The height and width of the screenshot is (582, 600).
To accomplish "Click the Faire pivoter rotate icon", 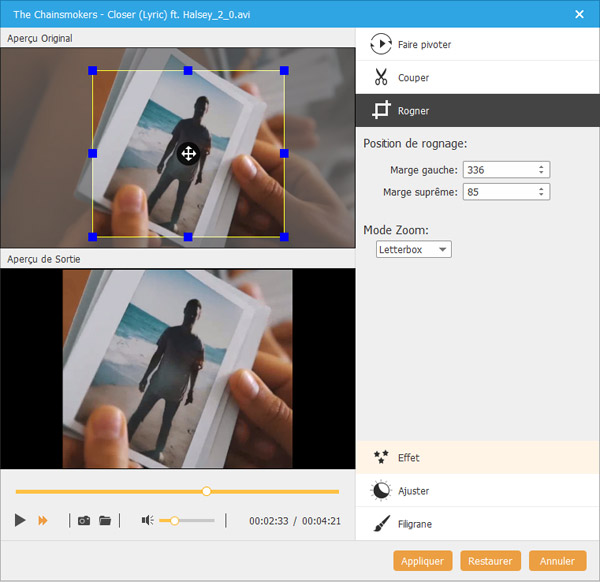I will [x=380, y=44].
